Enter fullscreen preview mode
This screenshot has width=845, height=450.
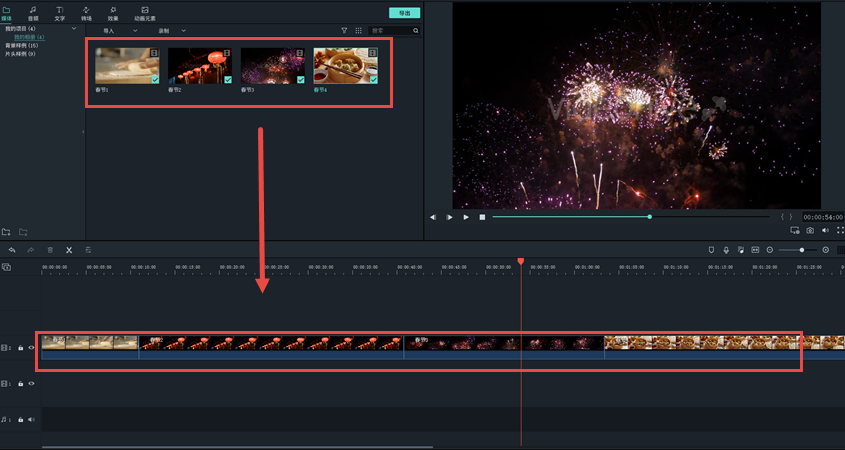pyautogui.click(x=838, y=230)
